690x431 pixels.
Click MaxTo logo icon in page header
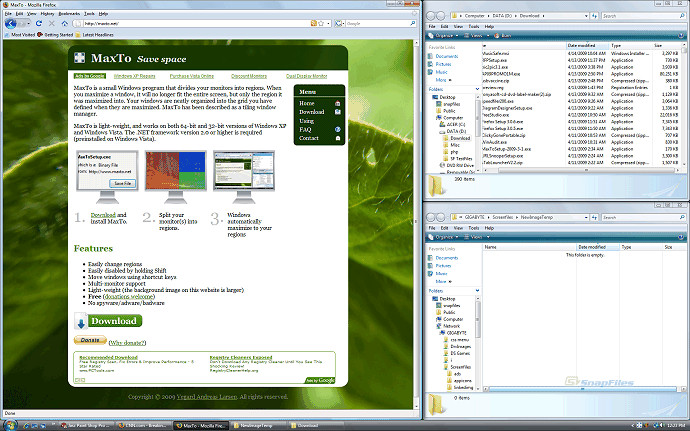pyautogui.click(x=80, y=58)
